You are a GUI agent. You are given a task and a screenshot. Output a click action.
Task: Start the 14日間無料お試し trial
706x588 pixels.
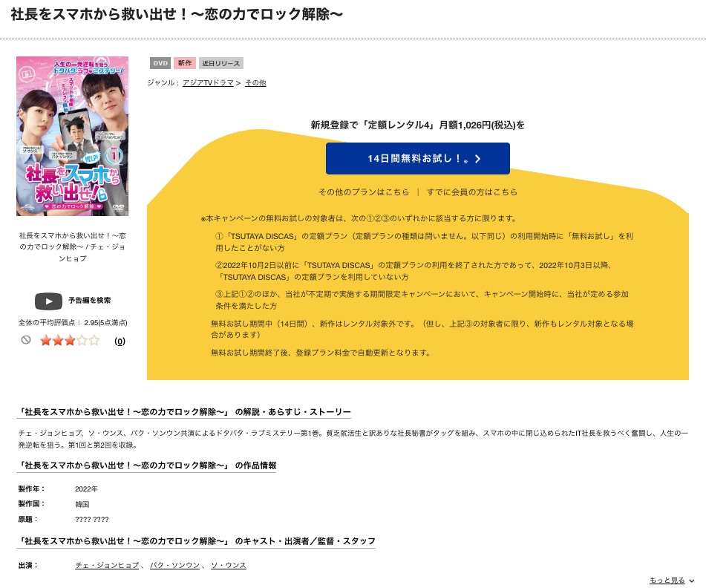tap(418, 158)
